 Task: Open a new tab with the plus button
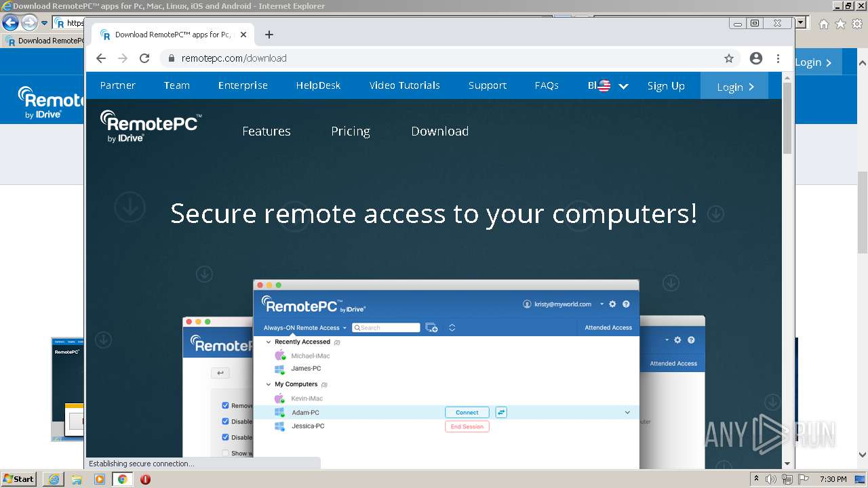click(x=269, y=35)
